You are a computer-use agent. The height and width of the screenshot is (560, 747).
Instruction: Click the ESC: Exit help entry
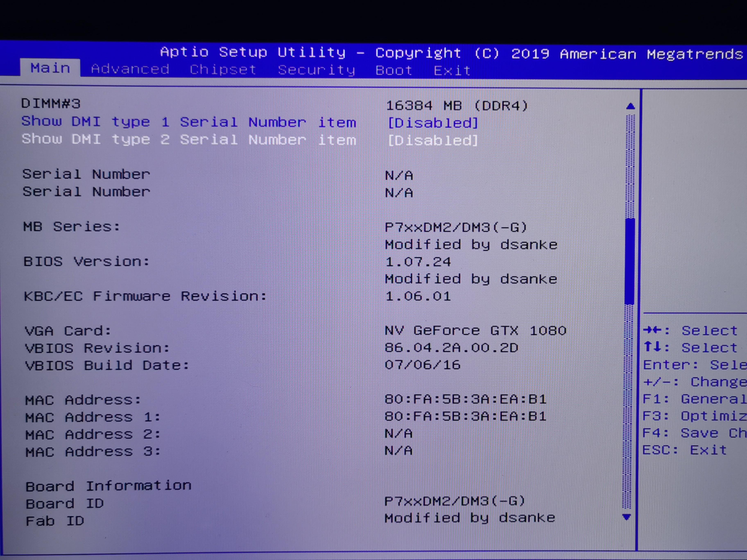[684, 450]
